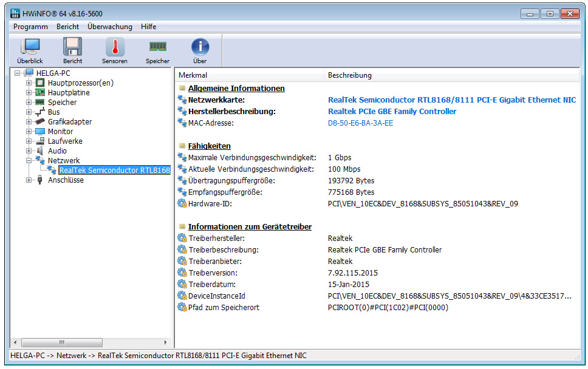588x369 pixels.
Task: Open the Überwachung menu
Action: point(109,27)
